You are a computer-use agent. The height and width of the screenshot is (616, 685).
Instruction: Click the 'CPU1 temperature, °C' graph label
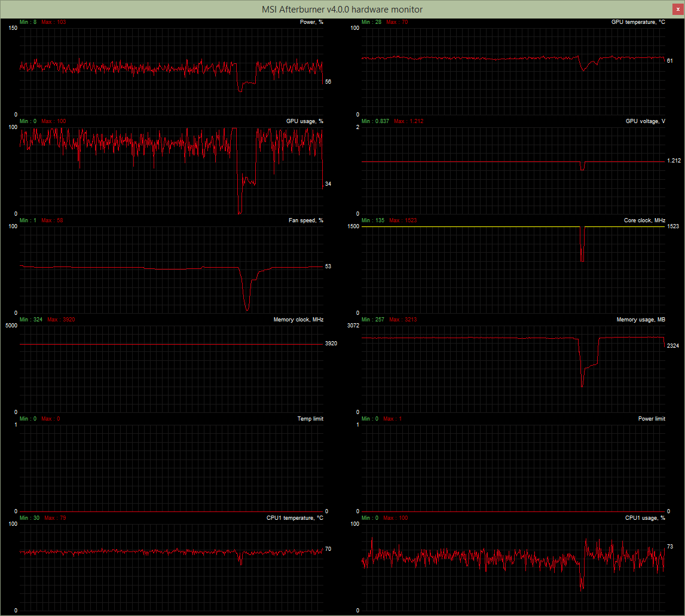point(295,518)
